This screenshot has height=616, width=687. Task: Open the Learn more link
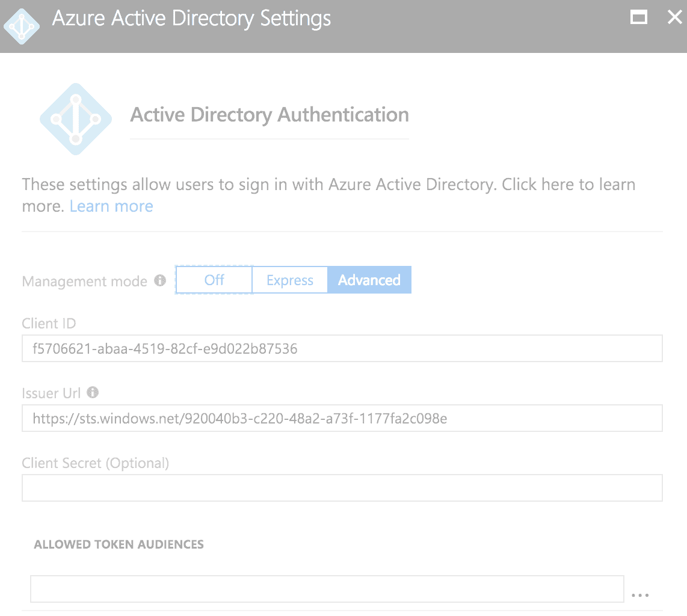111,206
